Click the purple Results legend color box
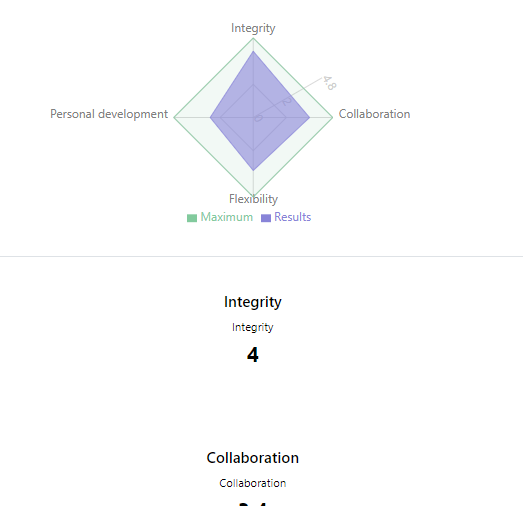This screenshot has width=523, height=506. (266, 218)
